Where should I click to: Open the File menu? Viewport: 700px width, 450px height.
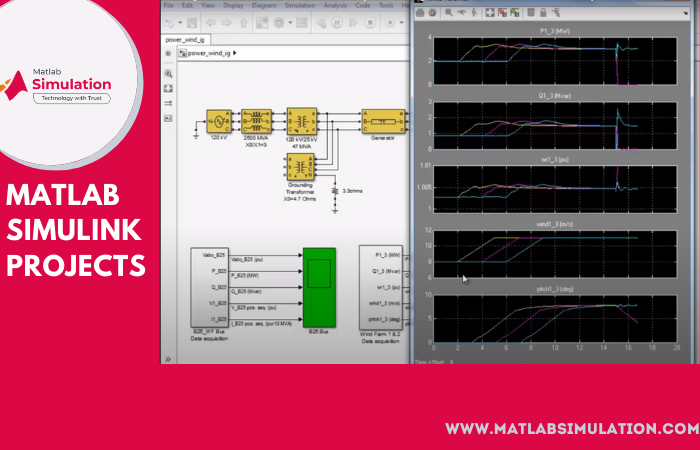(x=169, y=5)
